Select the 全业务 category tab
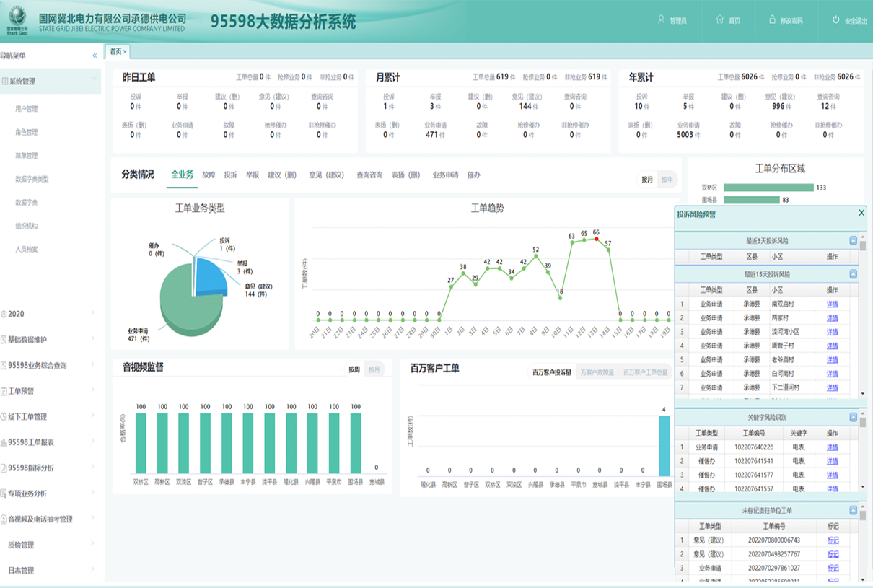This screenshot has width=873, height=588. tap(182, 175)
